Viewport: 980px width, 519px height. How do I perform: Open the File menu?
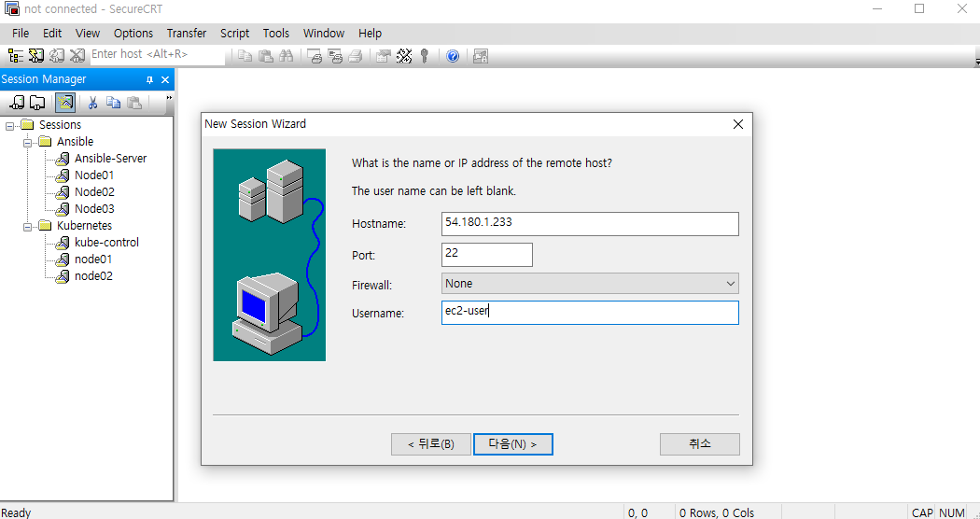pos(21,34)
